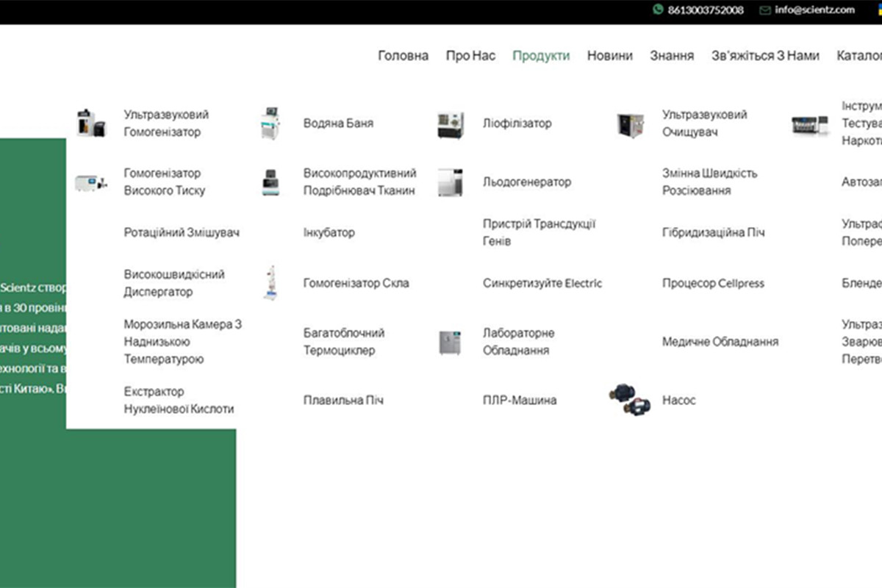This screenshot has width=882, height=588.
Task: Click the Гомогенізатор Скла product image
Action: click(271, 283)
